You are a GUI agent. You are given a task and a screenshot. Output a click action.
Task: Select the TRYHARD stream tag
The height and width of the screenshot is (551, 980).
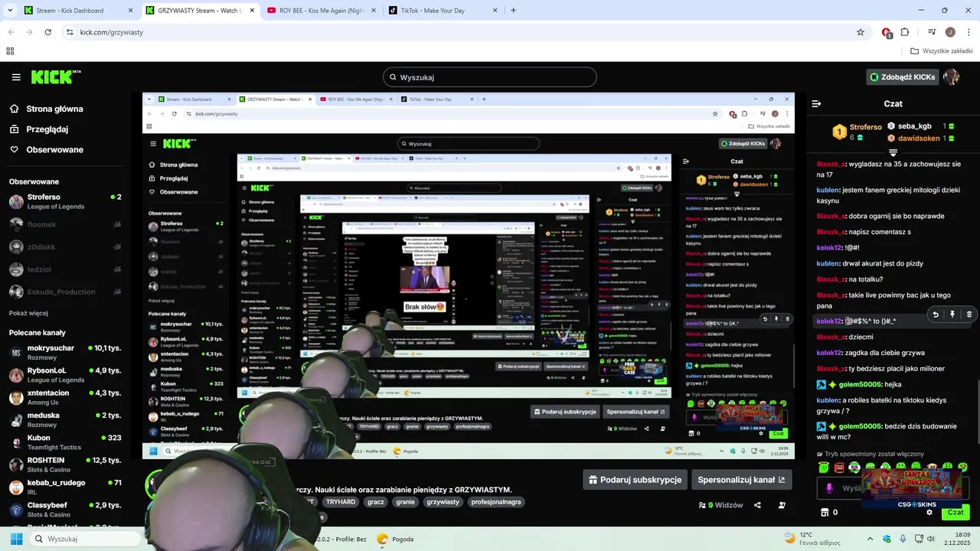pos(341,502)
